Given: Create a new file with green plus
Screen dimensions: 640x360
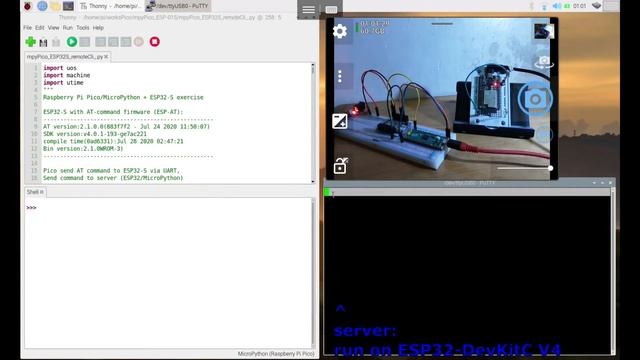Looking at the screenshot, I should tap(31, 42).
